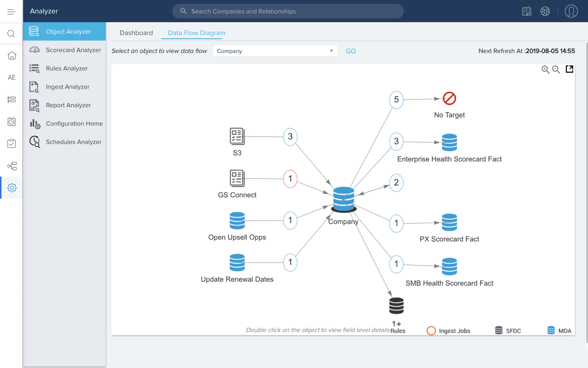Click the Search Companies and Relationships field
588x368 pixels.
288,11
